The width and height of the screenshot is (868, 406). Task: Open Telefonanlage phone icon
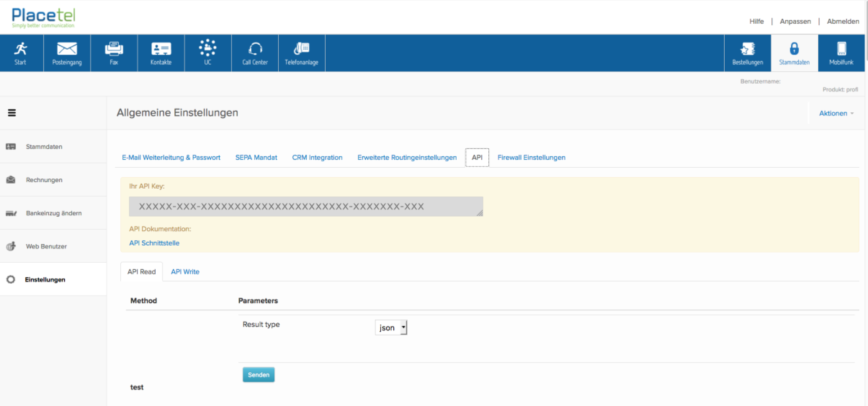301,49
